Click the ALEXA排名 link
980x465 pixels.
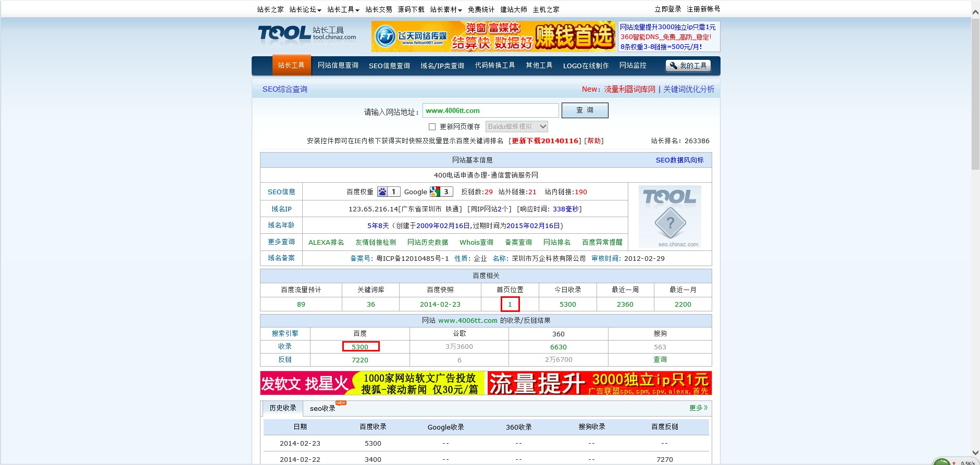point(326,243)
